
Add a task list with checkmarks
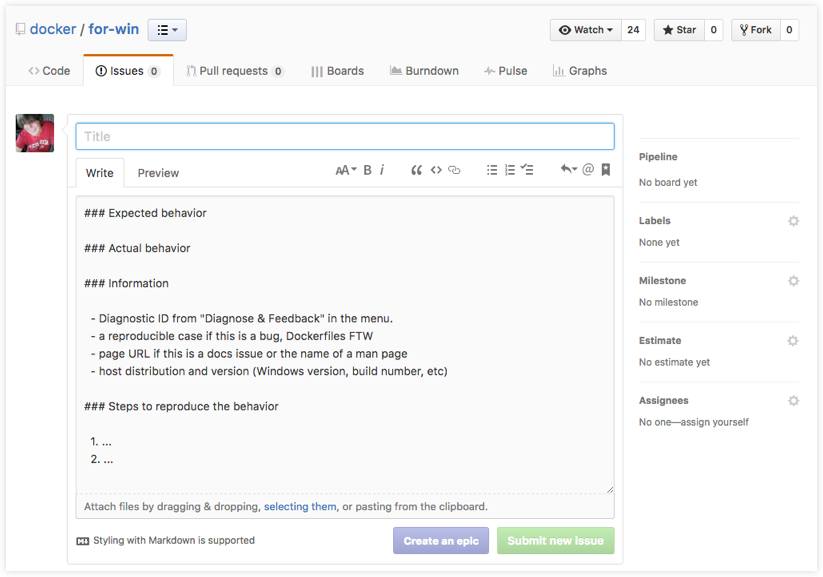(527, 170)
